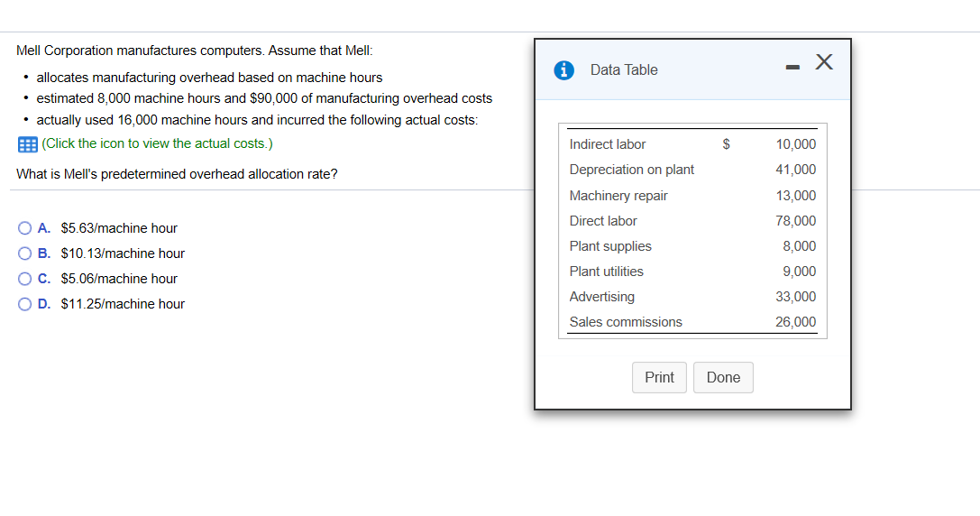Select option A $5.63/machine hour

pos(25,228)
